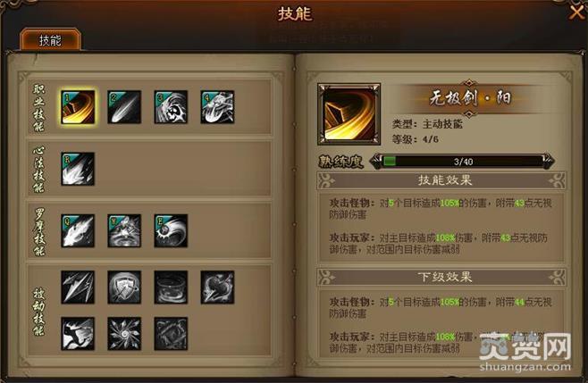Select the W hotkey skill under 罗摩技能

coord(124,231)
